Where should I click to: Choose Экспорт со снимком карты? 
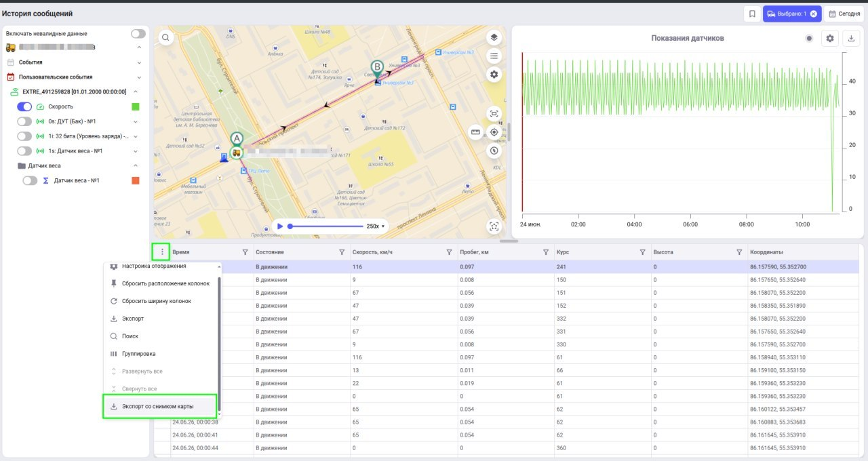[160, 407]
